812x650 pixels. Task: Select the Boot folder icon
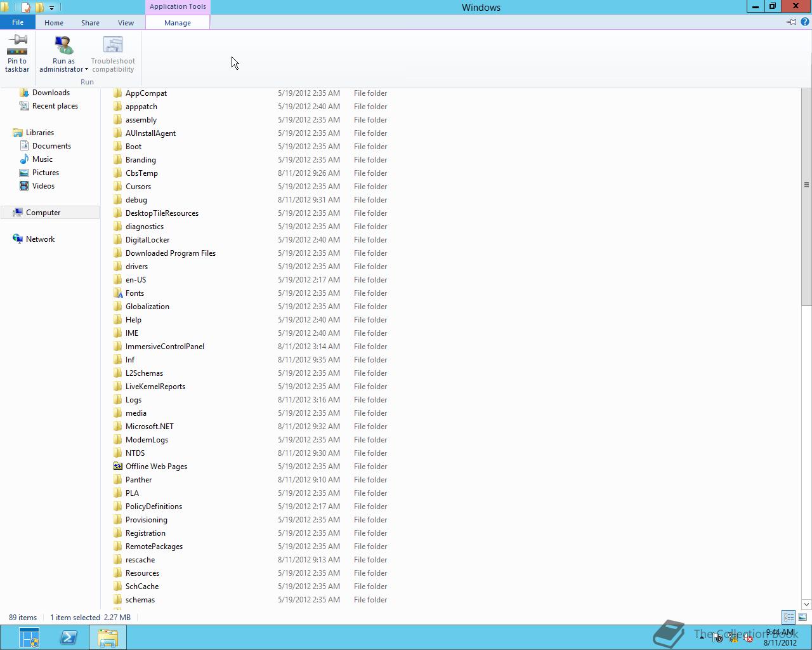[x=117, y=146]
